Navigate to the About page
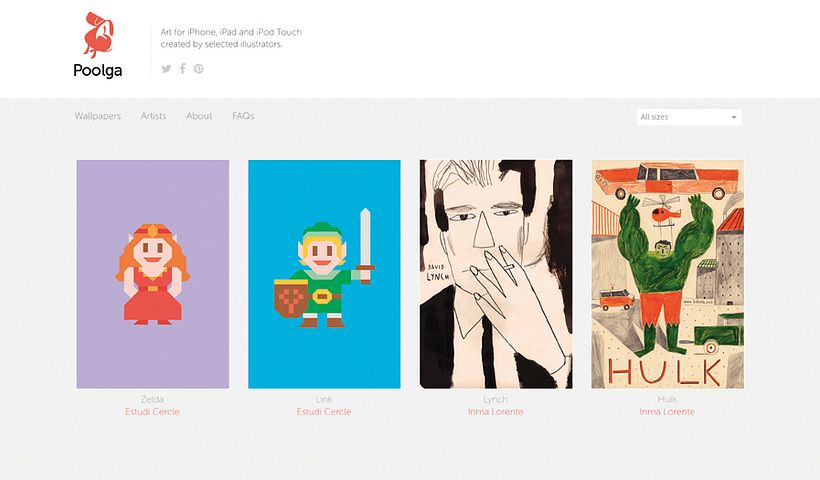This screenshot has width=820, height=480. (x=199, y=116)
